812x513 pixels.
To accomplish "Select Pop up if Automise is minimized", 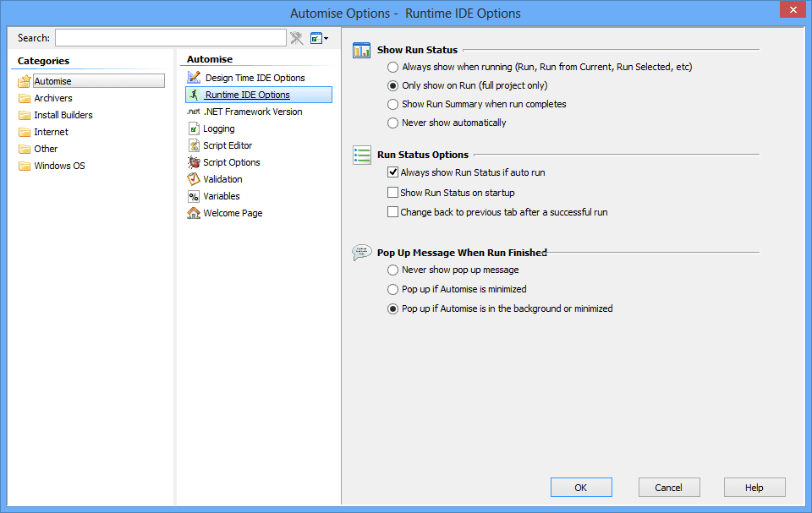I will point(393,289).
